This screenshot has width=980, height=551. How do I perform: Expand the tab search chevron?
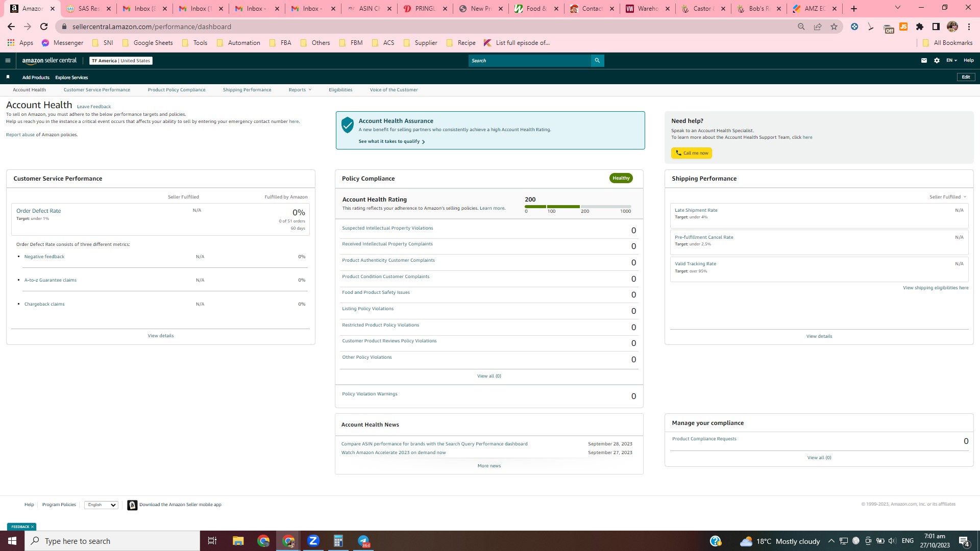click(898, 8)
